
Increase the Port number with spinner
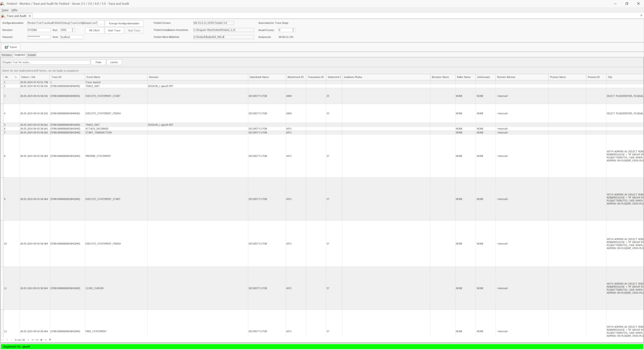(x=73, y=29)
